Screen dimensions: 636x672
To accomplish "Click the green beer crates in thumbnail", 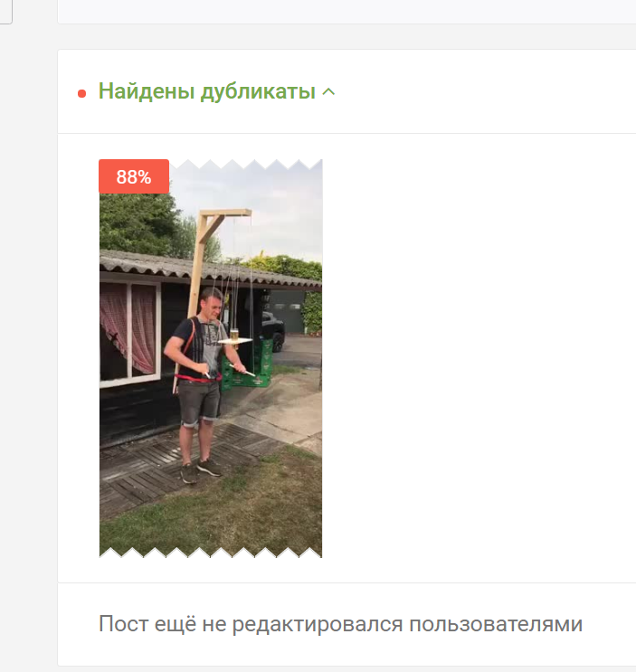I will (x=247, y=364).
